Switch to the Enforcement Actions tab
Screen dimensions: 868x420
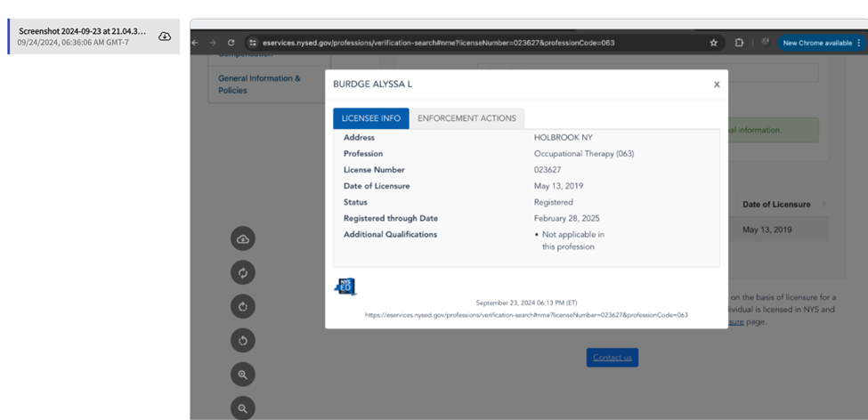(x=466, y=118)
